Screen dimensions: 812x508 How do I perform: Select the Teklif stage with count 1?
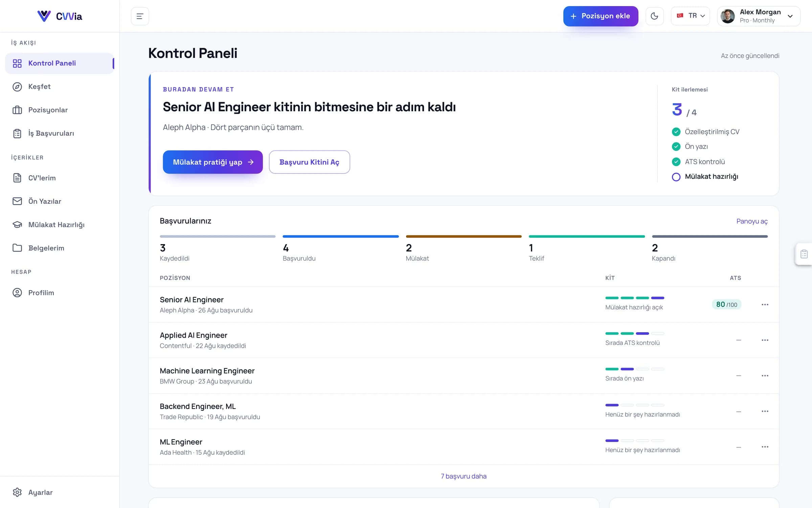(587, 249)
